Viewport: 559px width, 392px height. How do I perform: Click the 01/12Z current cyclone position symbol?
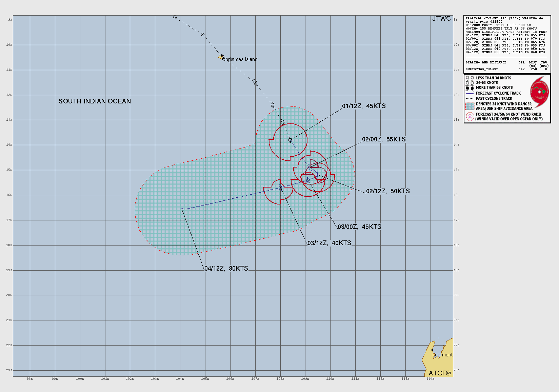pos(290,140)
